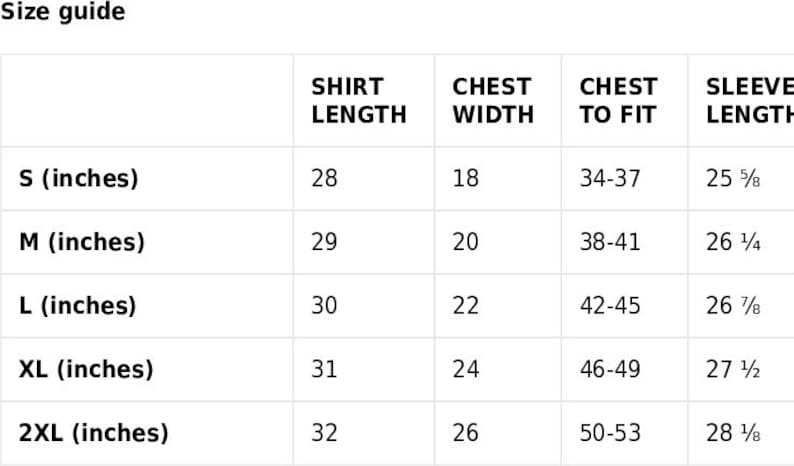Select the M (inches) row label
Image resolution: width=794 pixels, height=466 pixels.
click(82, 242)
